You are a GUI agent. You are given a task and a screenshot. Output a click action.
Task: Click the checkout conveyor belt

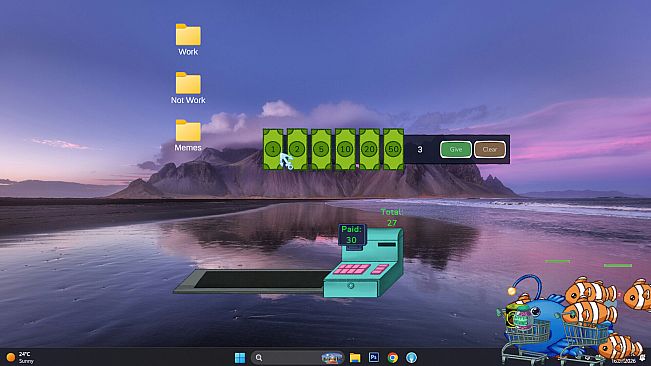252,281
